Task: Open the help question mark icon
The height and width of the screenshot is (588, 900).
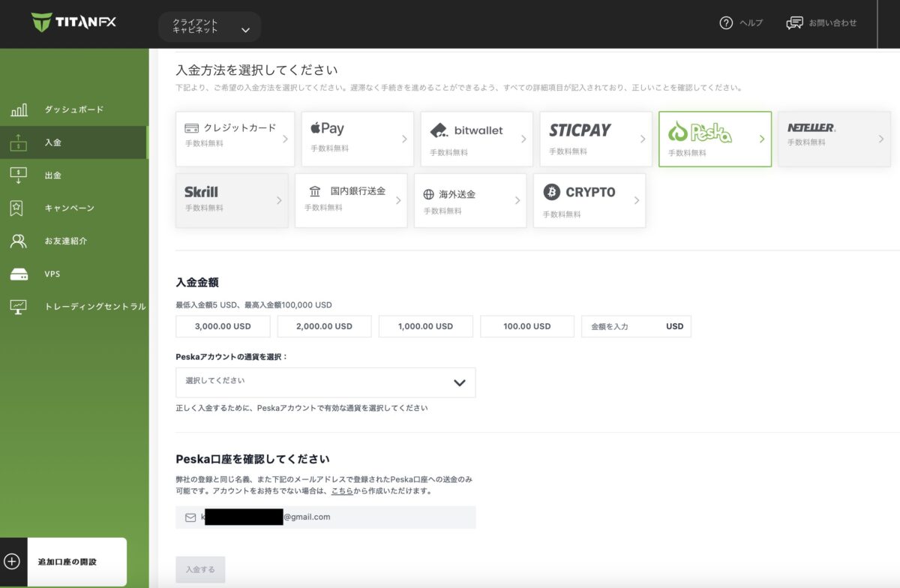Action: tap(725, 23)
